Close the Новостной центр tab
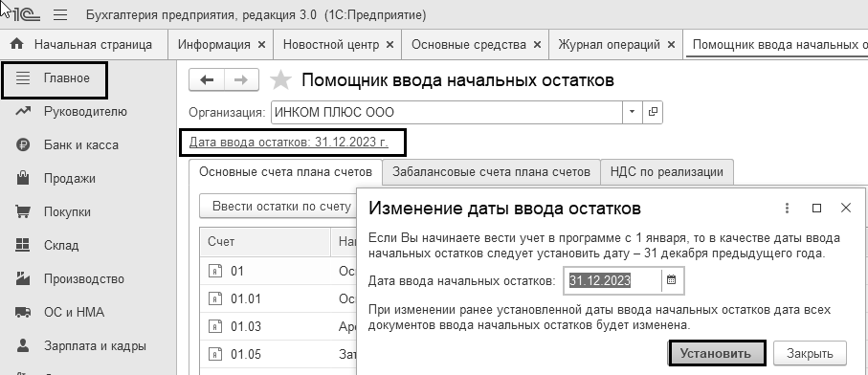This screenshot has width=868, height=375. 389,45
